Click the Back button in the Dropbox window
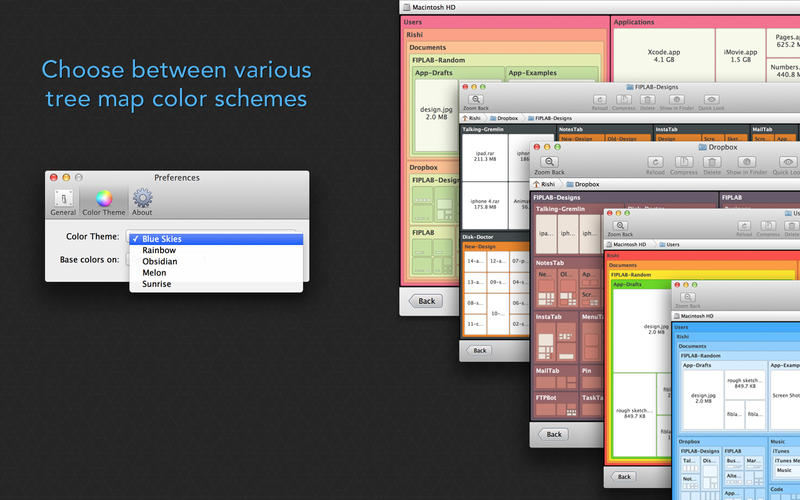The width and height of the screenshot is (800, 500). (554, 435)
